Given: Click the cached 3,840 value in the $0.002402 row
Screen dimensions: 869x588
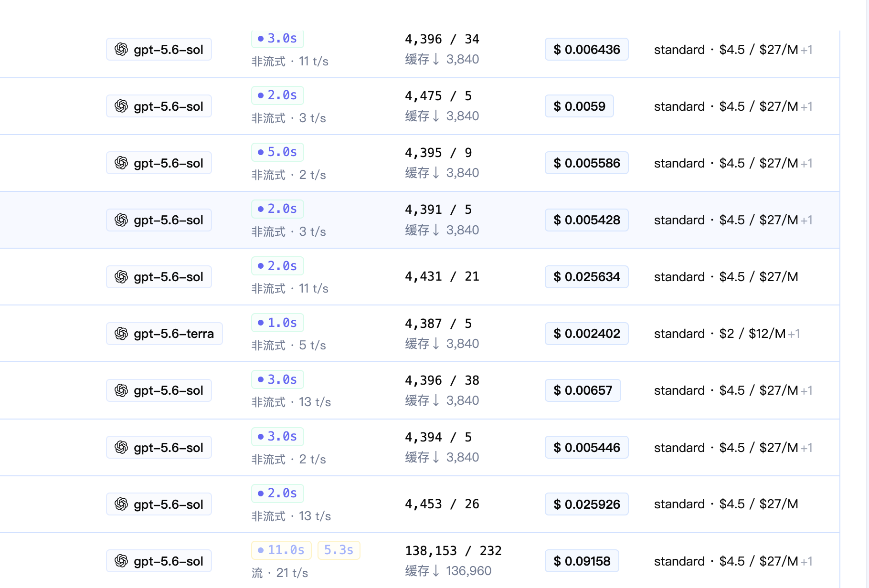Looking at the screenshot, I should point(463,344).
